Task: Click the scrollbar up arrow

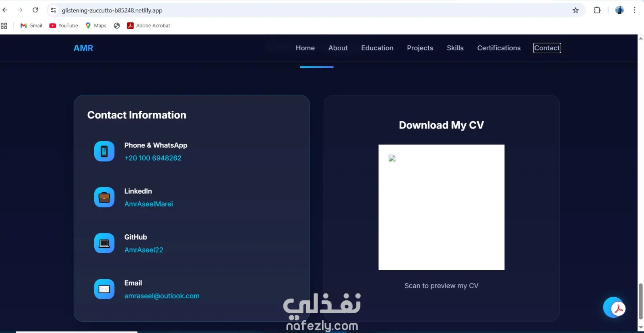Action: pyautogui.click(x=640, y=38)
